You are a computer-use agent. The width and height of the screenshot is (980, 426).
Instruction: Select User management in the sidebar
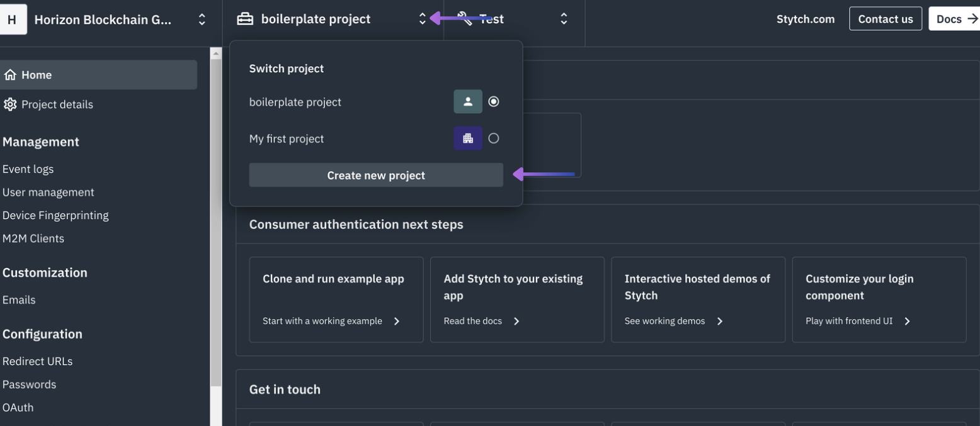coord(48,192)
